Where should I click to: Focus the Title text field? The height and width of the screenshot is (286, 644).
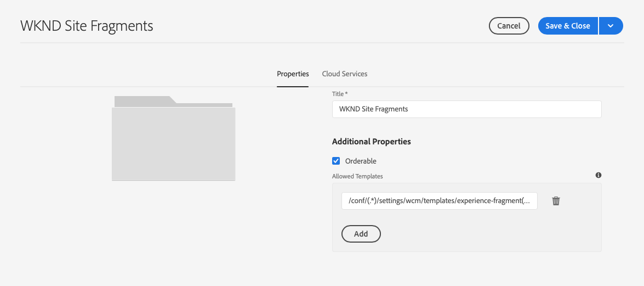coord(466,109)
